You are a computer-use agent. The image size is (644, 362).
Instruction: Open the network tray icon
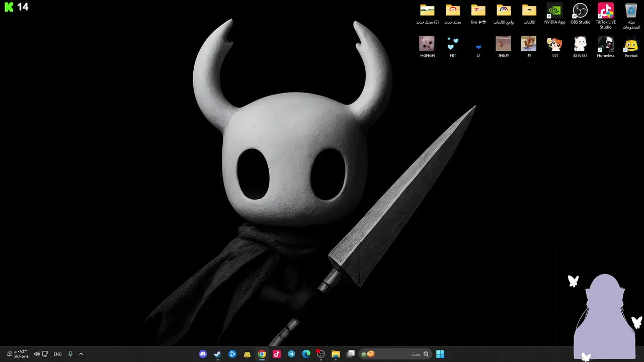click(x=45, y=354)
